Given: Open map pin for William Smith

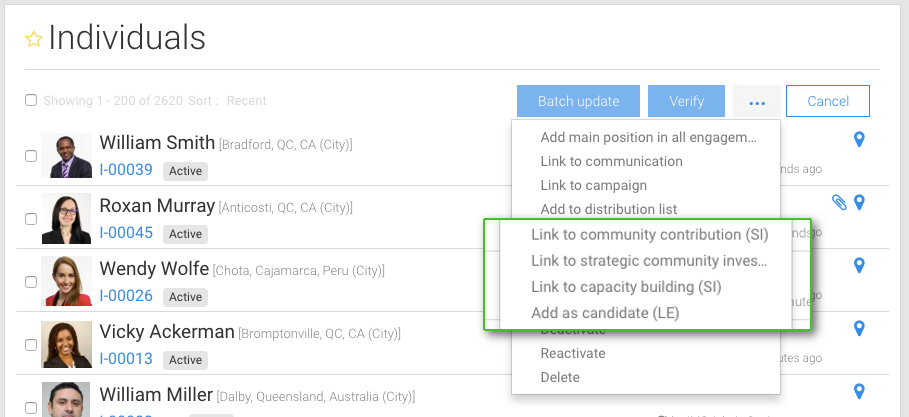Looking at the screenshot, I should (859, 139).
